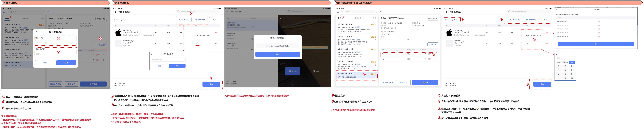The width and height of the screenshot is (644, 129).
Task: Click 查看盘点差异 in the 15:48 screenshot
Action: coord(388,83)
